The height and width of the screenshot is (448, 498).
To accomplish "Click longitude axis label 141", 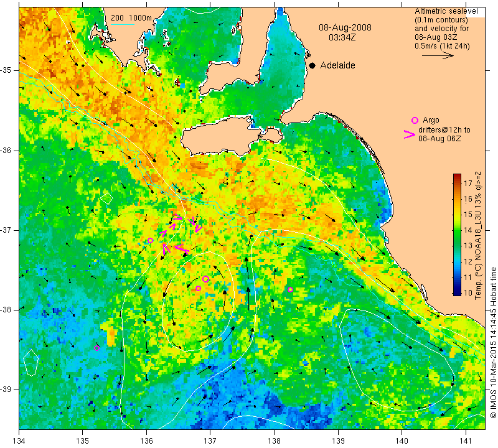I will pos(466,441).
